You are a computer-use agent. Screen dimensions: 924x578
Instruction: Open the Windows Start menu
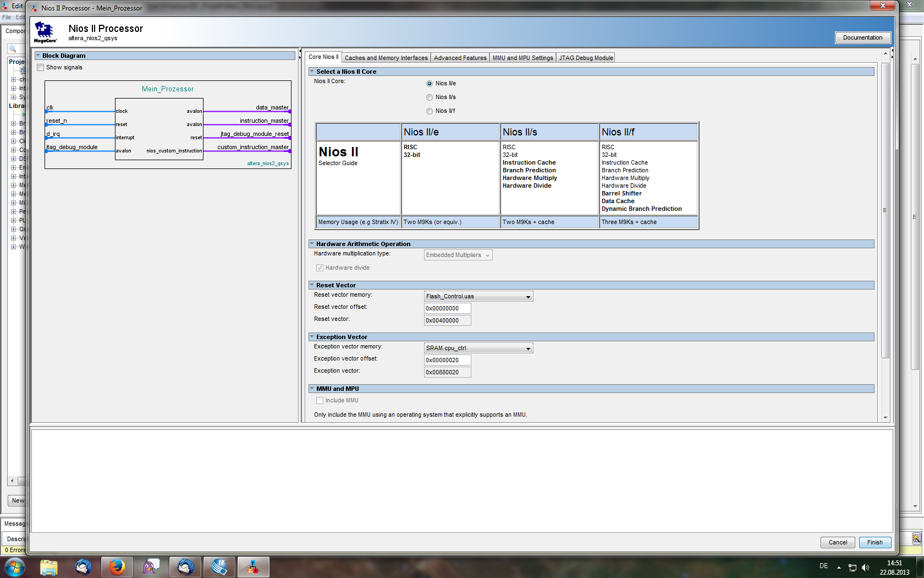pyautogui.click(x=15, y=567)
